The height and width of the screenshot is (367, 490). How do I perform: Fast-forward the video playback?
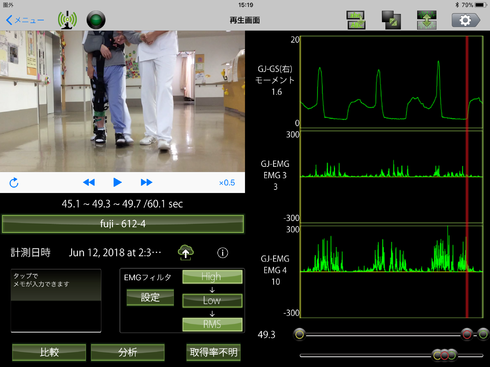(146, 182)
